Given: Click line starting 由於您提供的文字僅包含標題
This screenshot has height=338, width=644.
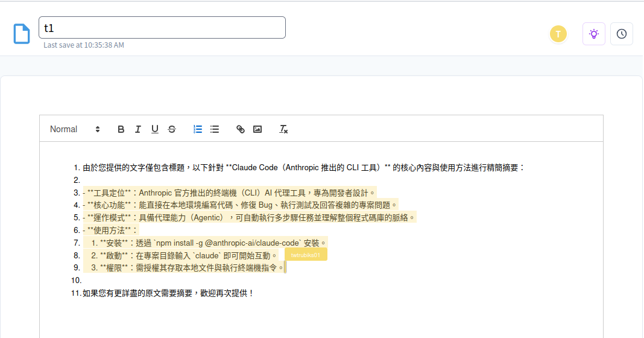Looking at the screenshot, I should pyautogui.click(x=304, y=168).
